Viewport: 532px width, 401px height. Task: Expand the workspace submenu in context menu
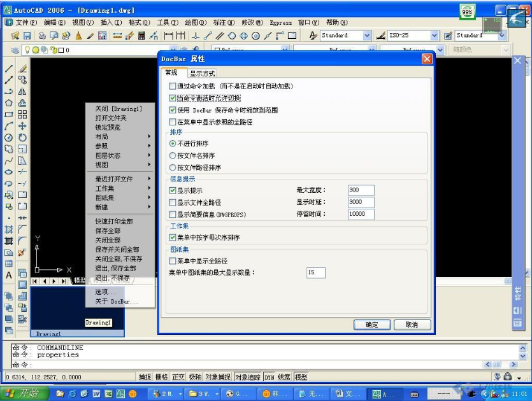pyautogui.click(x=149, y=188)
